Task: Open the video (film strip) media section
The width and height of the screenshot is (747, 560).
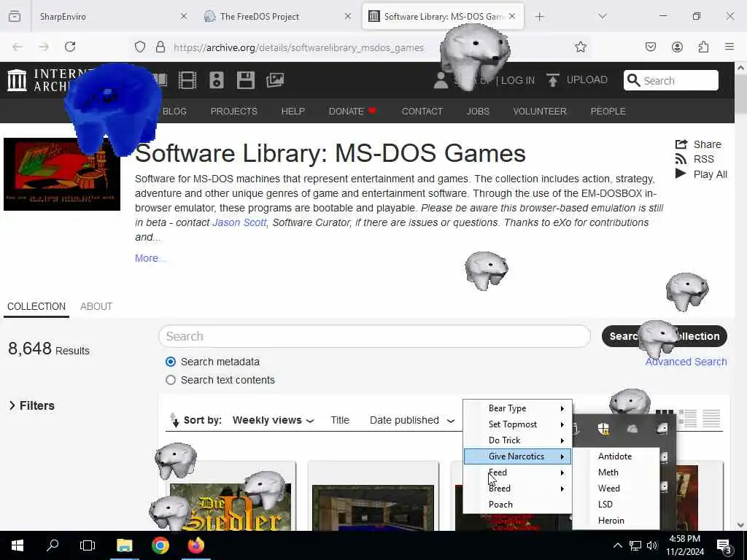Action: tap(187, 80)
